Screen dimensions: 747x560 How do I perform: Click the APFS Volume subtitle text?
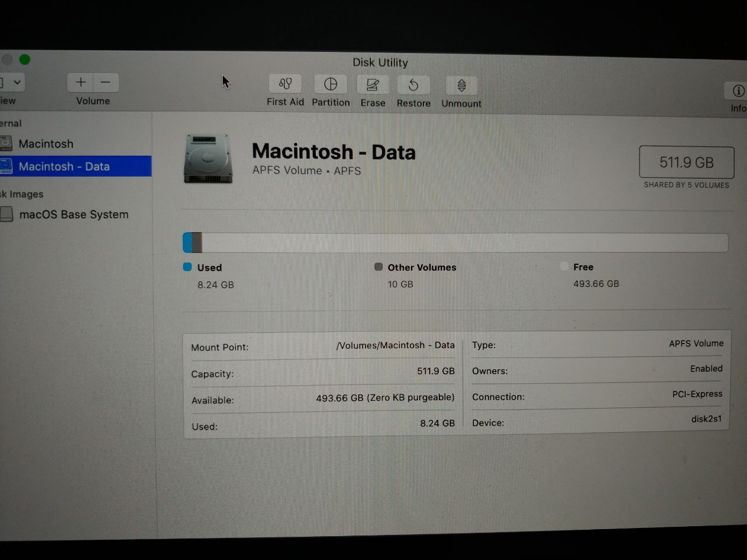point(306,170)
